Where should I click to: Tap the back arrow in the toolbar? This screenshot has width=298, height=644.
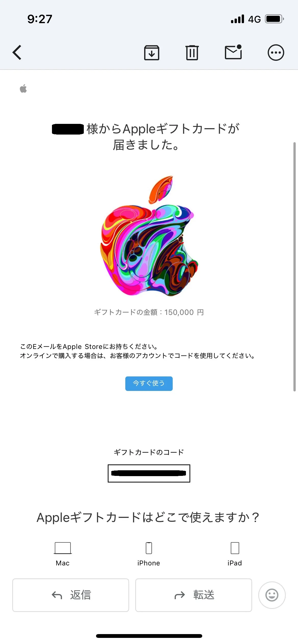click(17, 52)
